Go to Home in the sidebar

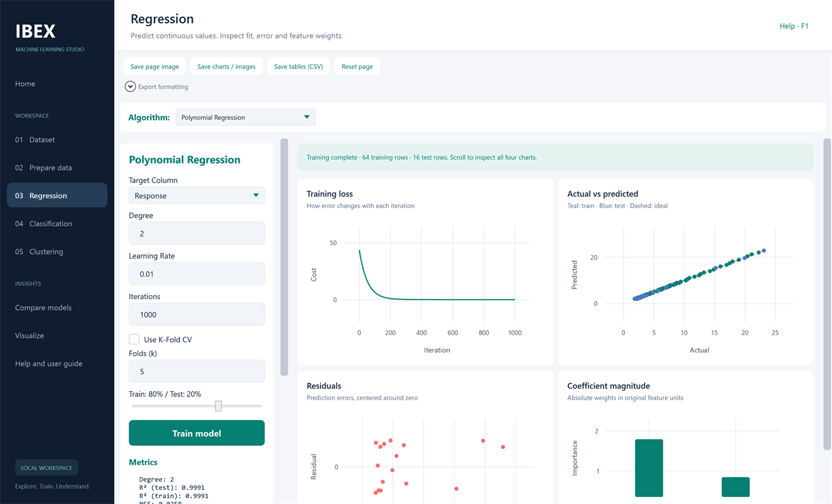26,84
